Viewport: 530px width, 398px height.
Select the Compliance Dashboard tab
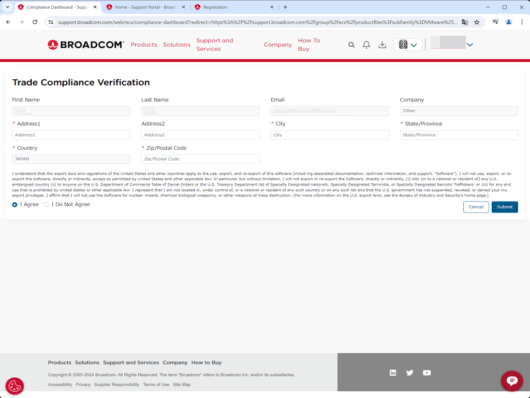click(57, 7)
